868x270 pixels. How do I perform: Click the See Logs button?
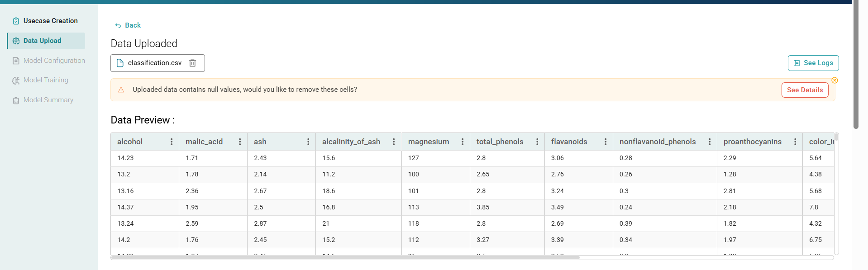[x=813, y=63]
